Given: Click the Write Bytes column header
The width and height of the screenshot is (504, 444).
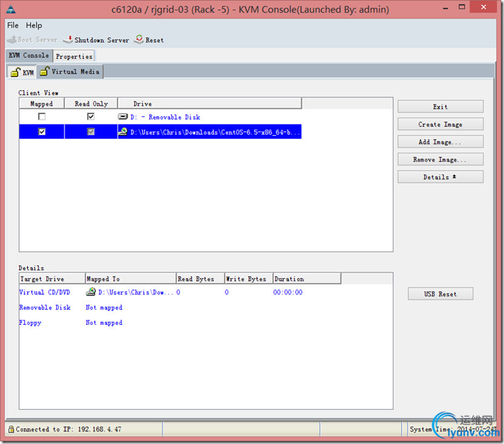Looking at the screenshot, I should tap(249, 279).
